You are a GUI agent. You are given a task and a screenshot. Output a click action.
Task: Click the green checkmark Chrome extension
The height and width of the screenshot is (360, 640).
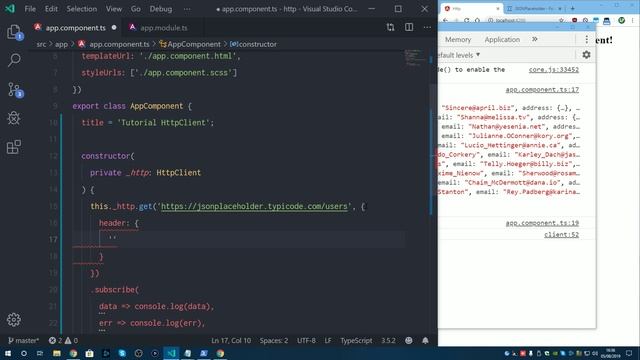621,20
